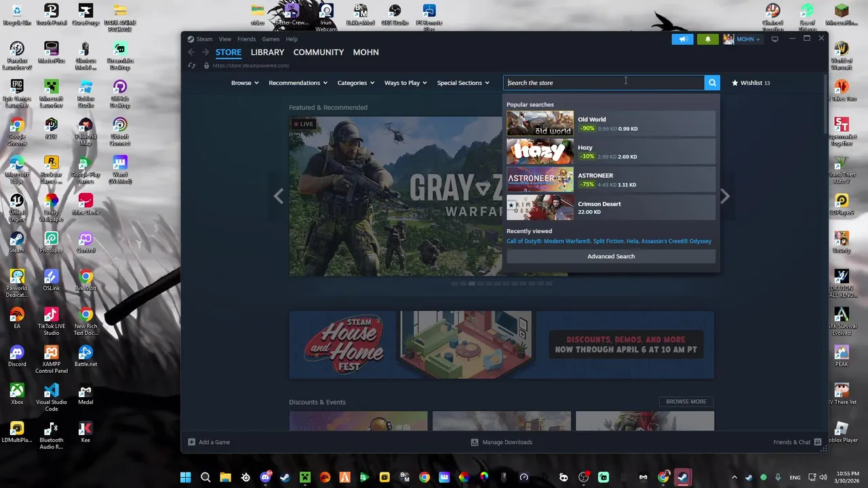Open the Wishlist star button
Screen dimensions: 868x488
tap(751, 83)
